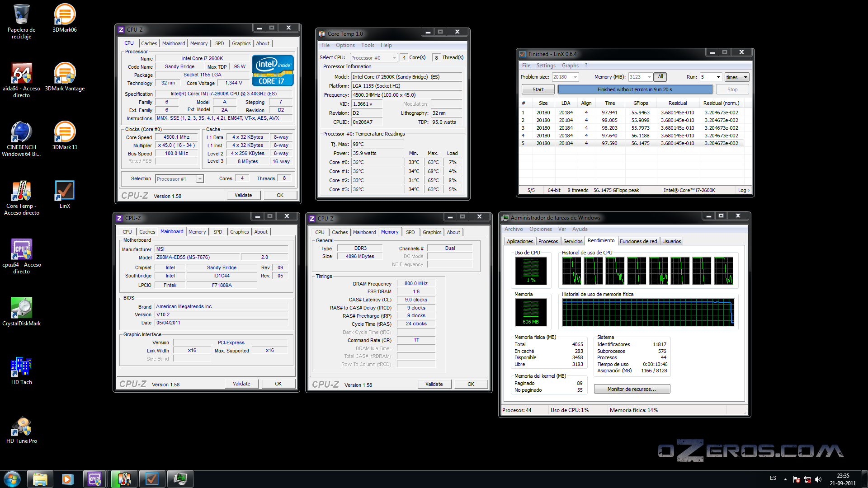Open the Papelera de reciclaje desktop icon
Viewport: 868px width, 488px height.
click(21, 22)
